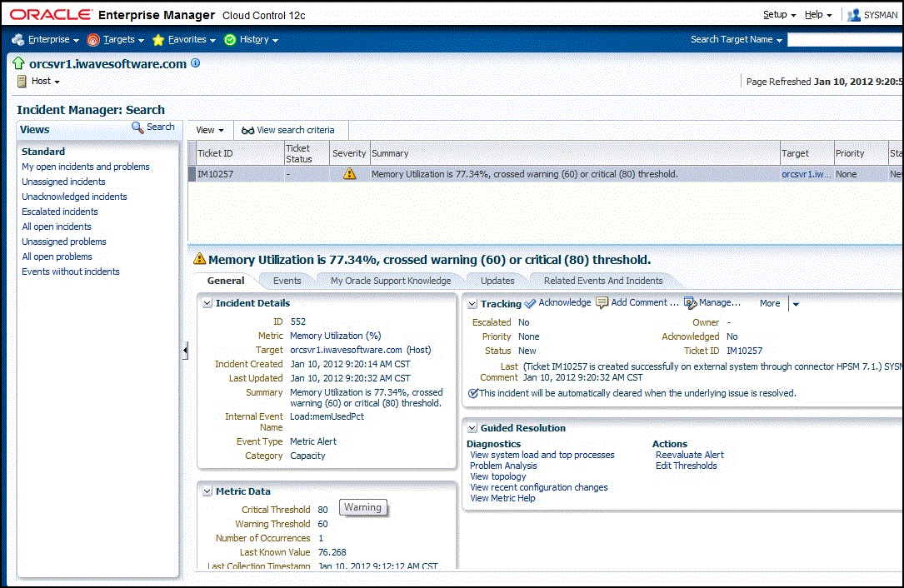Collapse the Guided Resolution section

point(472,428)
